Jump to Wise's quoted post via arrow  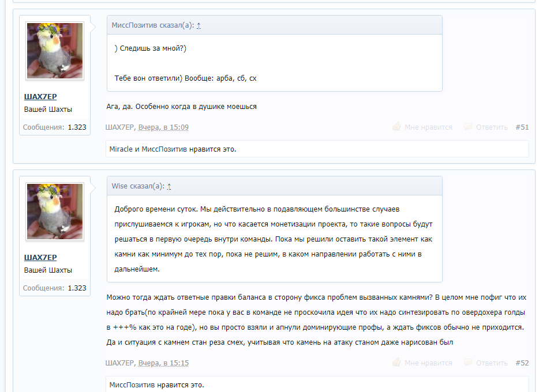tap(169, 186)
